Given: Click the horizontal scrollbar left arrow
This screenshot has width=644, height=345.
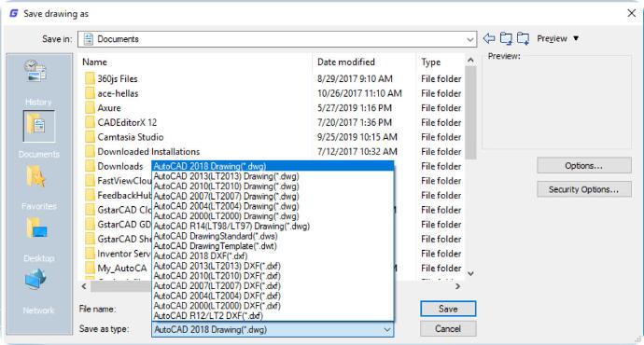Looking at the screenshot, I should coord(84,286).
